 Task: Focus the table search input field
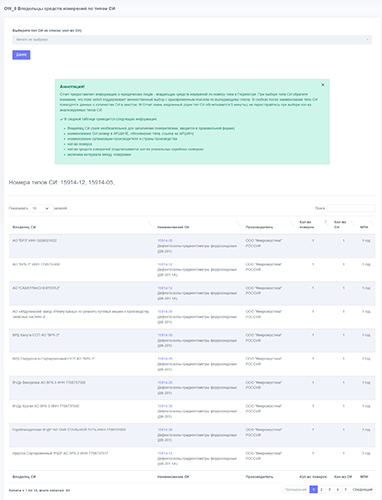point(351,208)
